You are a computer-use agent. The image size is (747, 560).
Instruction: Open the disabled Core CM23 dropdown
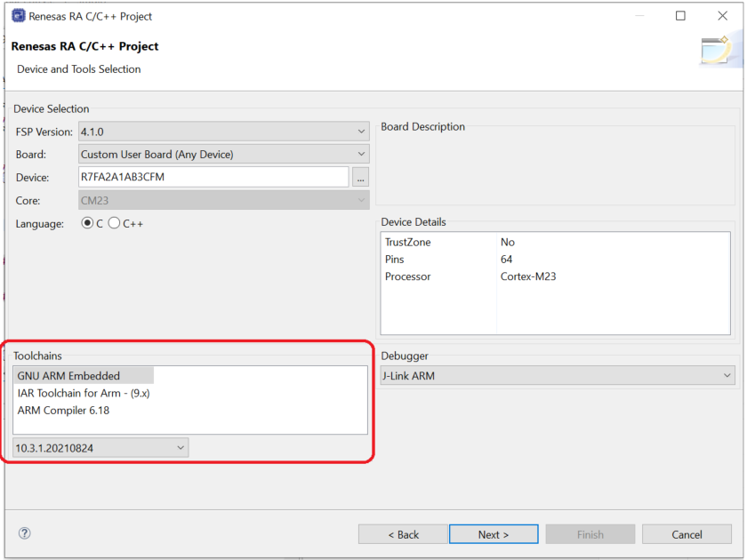pos(224,201)
